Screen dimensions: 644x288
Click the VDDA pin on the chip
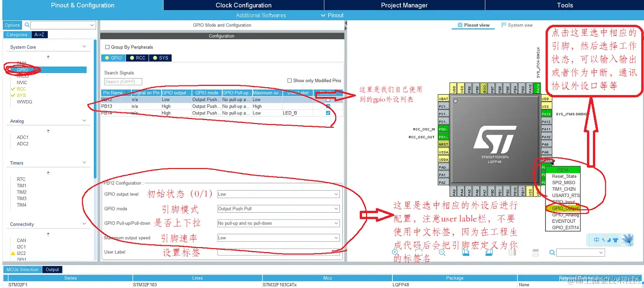tap(443, 159)
